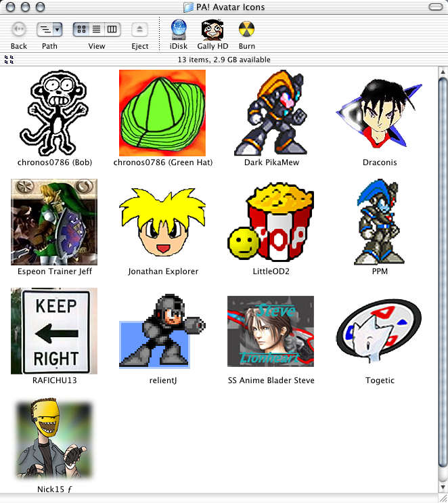The image size is (448, 503).
Task: Click '13 items, 2.9 GB available' status text
Action: coord(224,60)
